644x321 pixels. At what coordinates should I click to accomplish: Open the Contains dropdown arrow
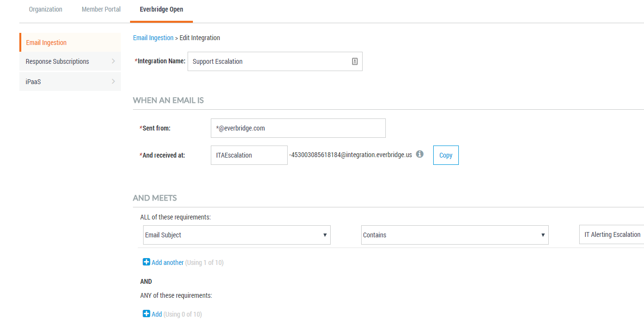point(542,234)
